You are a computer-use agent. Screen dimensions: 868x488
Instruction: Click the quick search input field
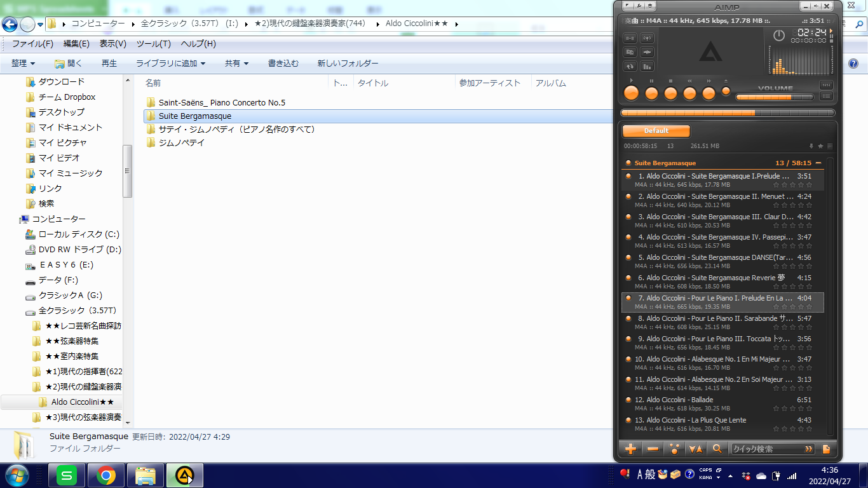766,449
